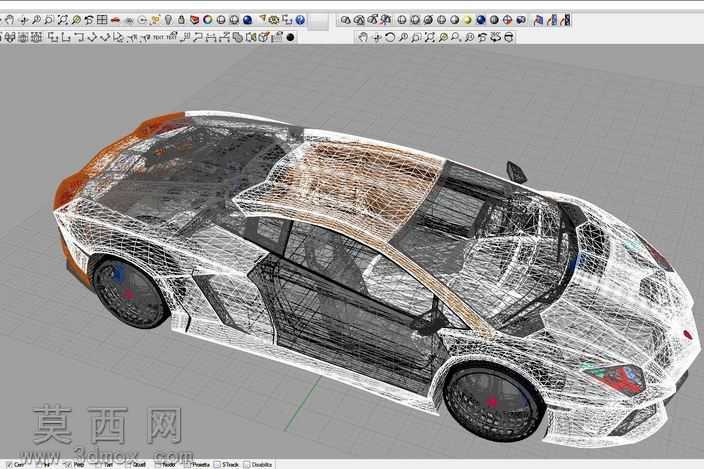Screen dimensions: 704x469
Task: Open the red layers panel icon
Action: point(194,20)
